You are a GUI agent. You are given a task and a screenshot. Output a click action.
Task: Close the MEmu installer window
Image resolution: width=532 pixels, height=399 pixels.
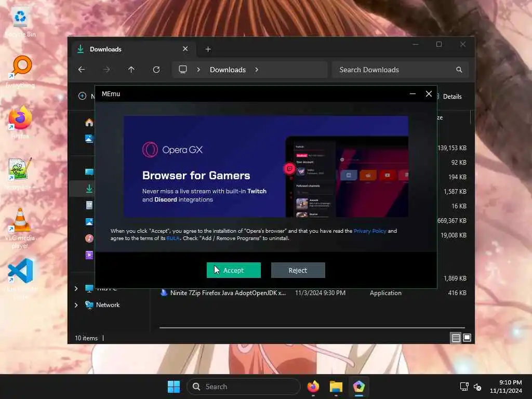(x=429, y=94)
